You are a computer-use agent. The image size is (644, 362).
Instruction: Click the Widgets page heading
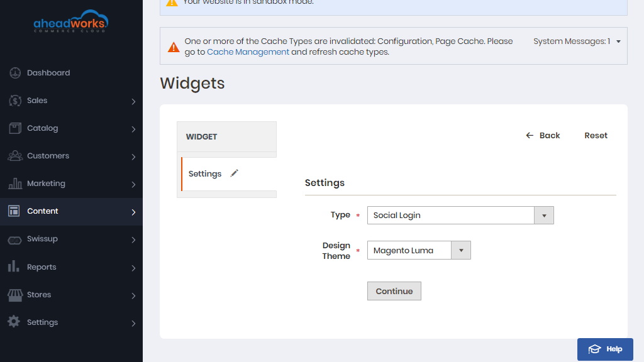pyautogui.click(x=192, y=84)
